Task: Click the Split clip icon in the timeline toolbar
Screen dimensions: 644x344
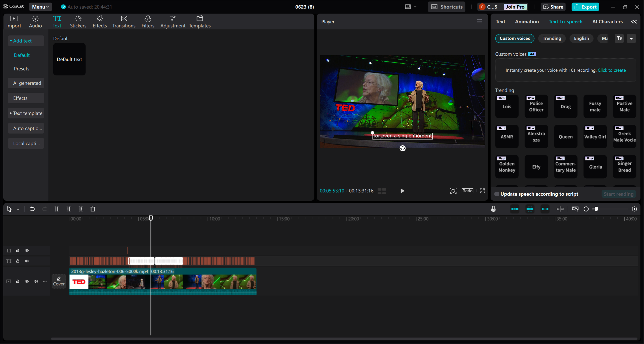Action: [56, 209]
